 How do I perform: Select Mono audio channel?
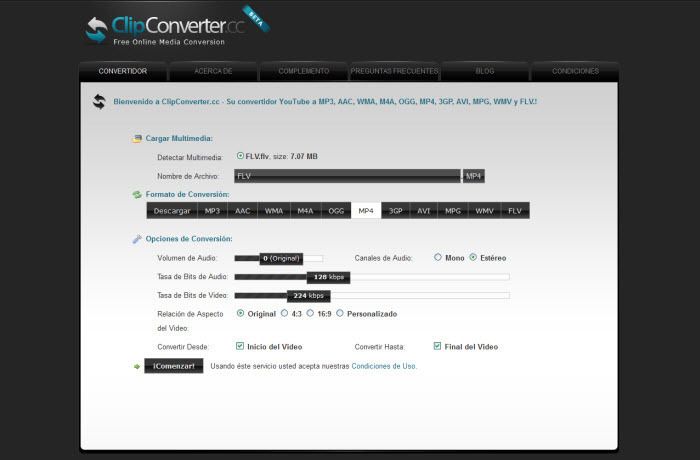tap(438, 257)
